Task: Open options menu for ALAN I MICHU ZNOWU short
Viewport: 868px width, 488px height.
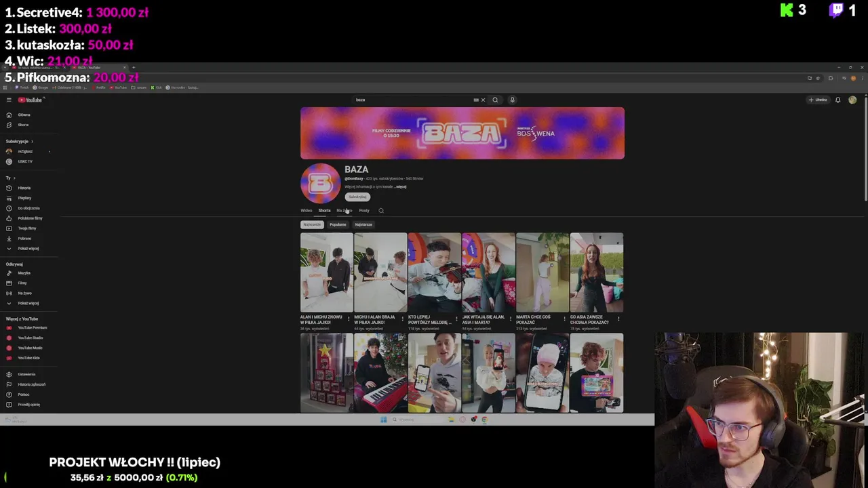Action: click(x=349, y=319)
